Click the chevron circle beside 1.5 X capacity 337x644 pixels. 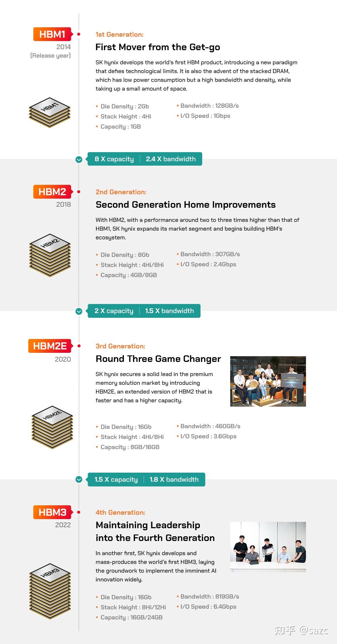click(x=79, y=479)
